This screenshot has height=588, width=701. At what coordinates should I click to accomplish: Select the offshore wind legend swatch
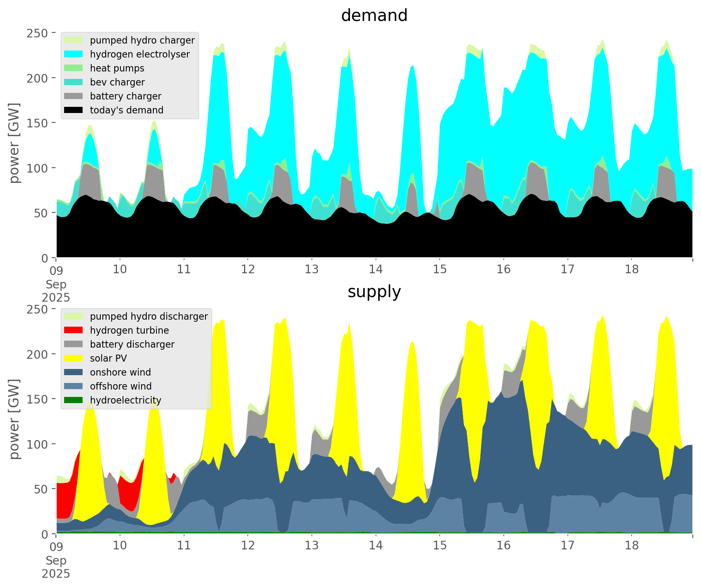[74, 386]
